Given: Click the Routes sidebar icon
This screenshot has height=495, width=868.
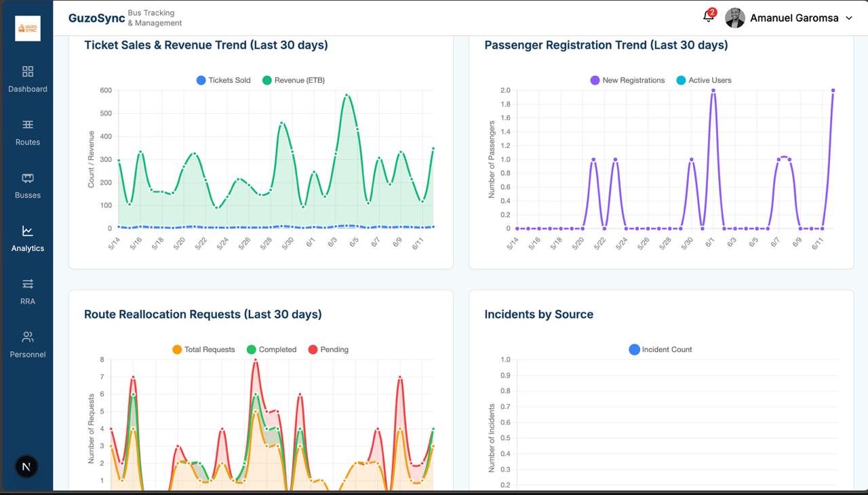Looking at the screenshot, I should [28, 125].
